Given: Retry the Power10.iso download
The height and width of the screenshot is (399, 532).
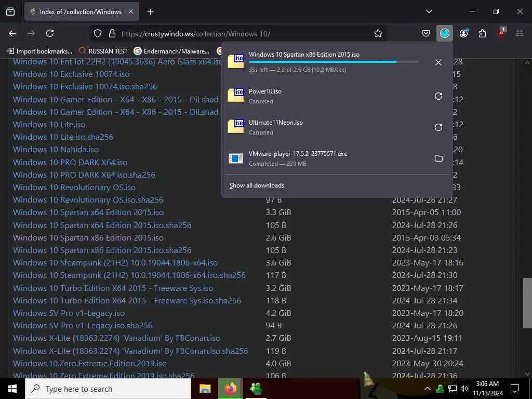Looking at the screenshot, I should point(438,96).
